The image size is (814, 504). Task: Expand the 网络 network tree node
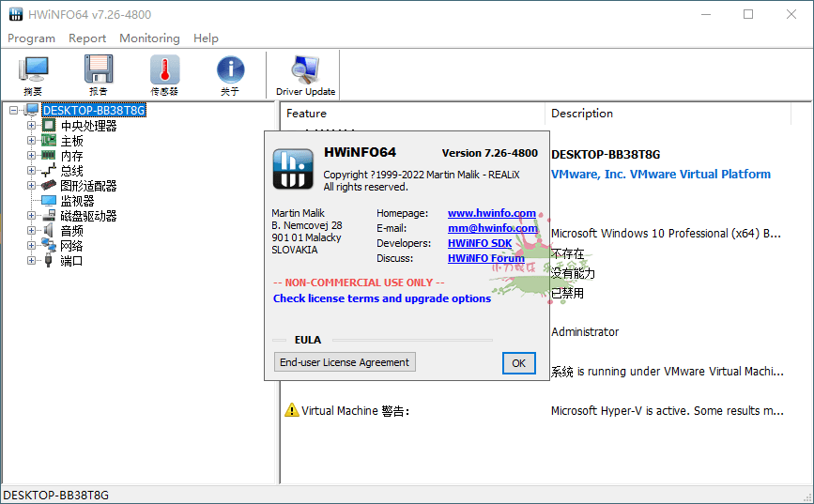coord(31,246)
